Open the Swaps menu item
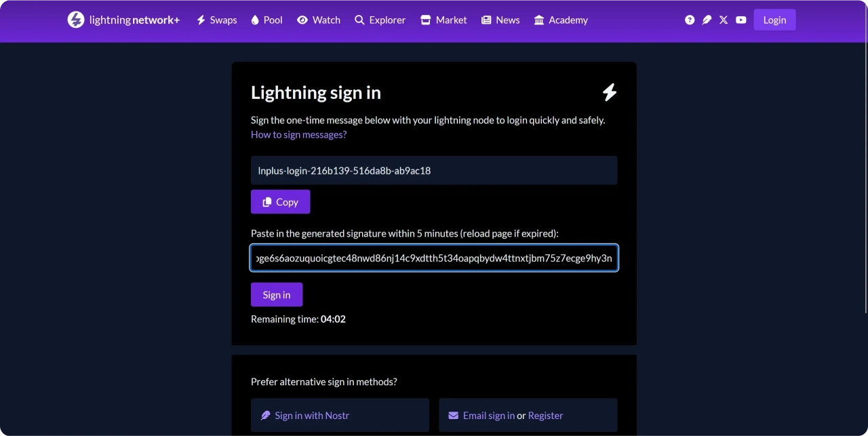The height and width of the screenshot is (436, 868). (x=216, y=20)
